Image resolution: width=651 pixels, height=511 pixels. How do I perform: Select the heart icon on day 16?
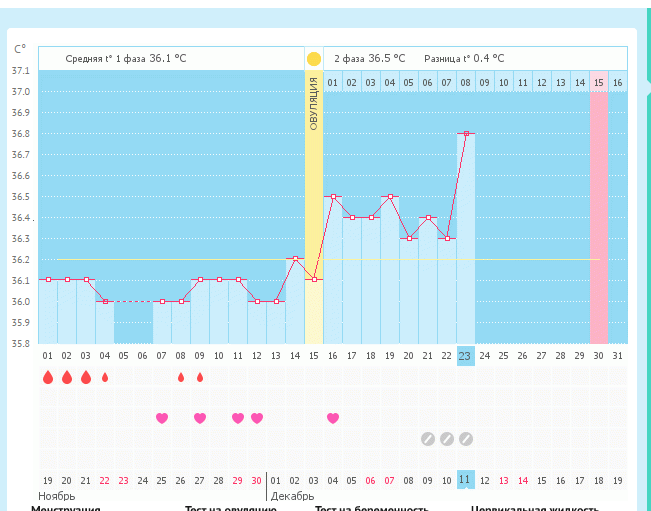pos(333,418)
